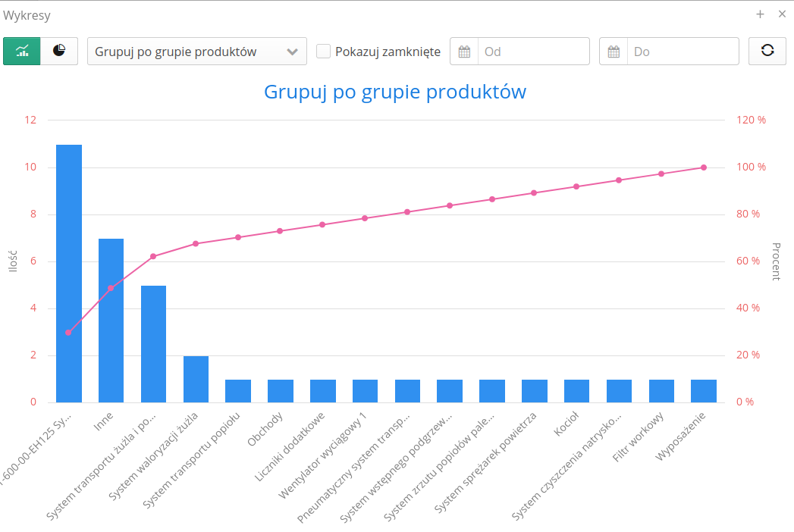Viewport: 794px width, 532px height.
Task: Click the tallest blue bar in chart
Action: pyautogui.click(x=69, y=273)
